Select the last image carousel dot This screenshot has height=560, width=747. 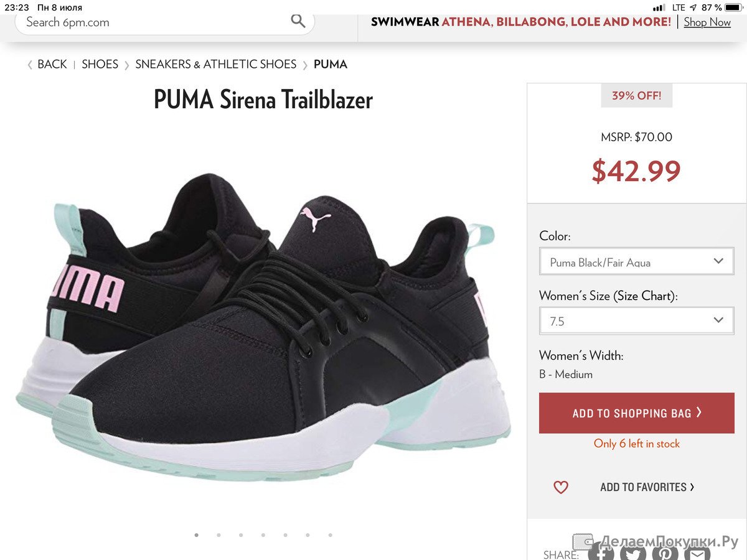[x=330, y=534]
